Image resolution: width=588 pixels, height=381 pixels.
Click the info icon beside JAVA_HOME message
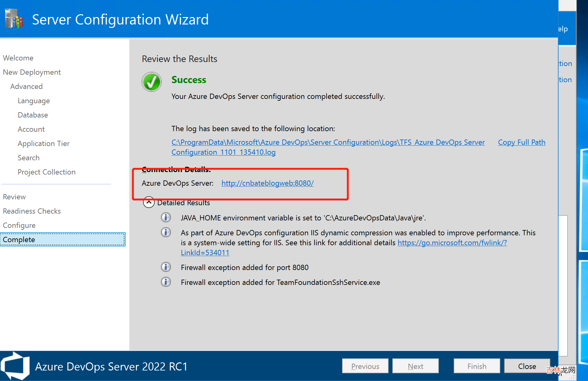pos(166,218)
